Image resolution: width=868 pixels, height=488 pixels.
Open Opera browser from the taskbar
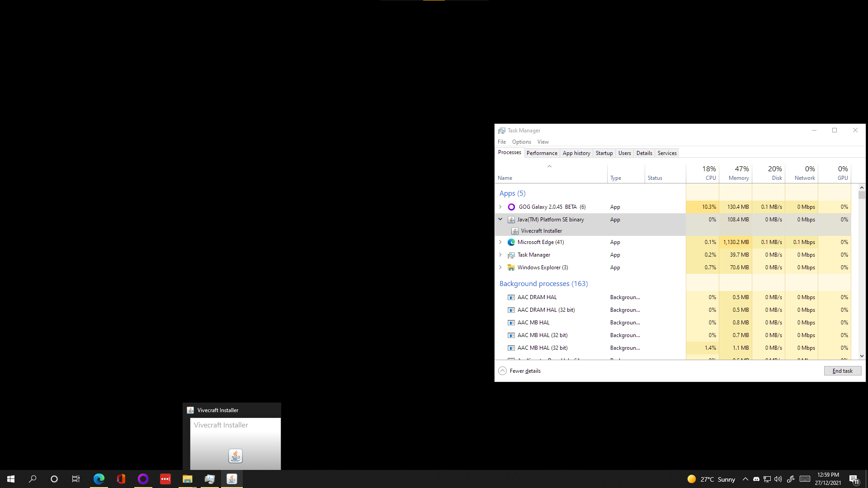point(143,479)
